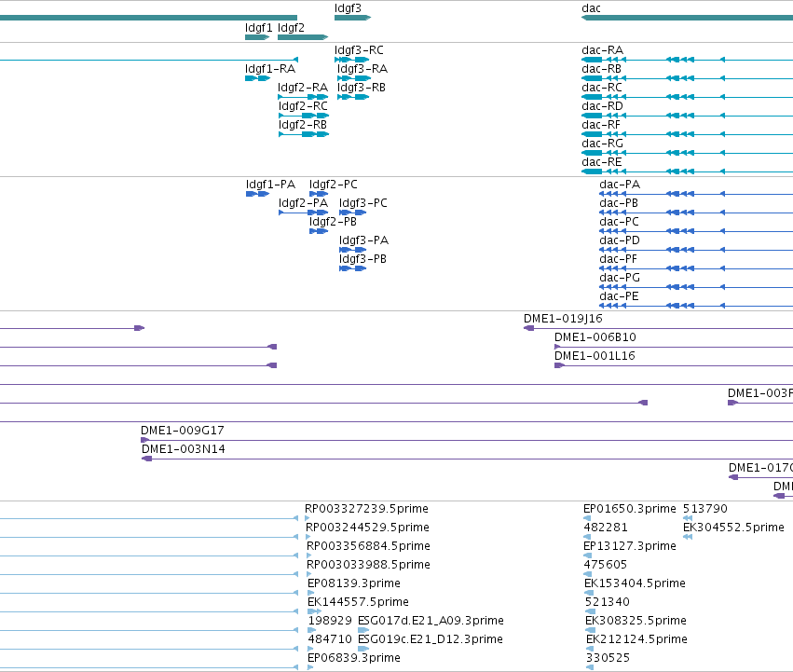
Task: Select feature 484710
Action: (312, 649)
